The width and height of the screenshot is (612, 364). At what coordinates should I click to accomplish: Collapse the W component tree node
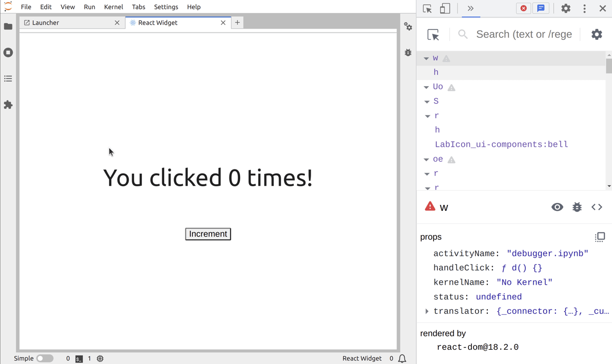(426, 59)
